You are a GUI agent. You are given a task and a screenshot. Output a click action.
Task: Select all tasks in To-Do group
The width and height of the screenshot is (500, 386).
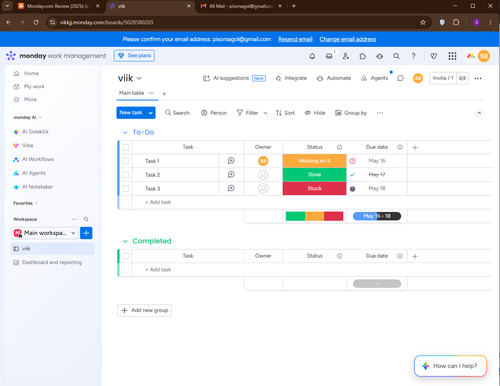(126, 147)
